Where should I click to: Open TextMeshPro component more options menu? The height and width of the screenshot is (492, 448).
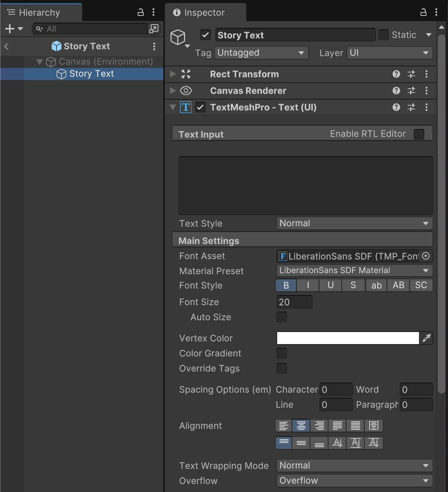(427, 108)
